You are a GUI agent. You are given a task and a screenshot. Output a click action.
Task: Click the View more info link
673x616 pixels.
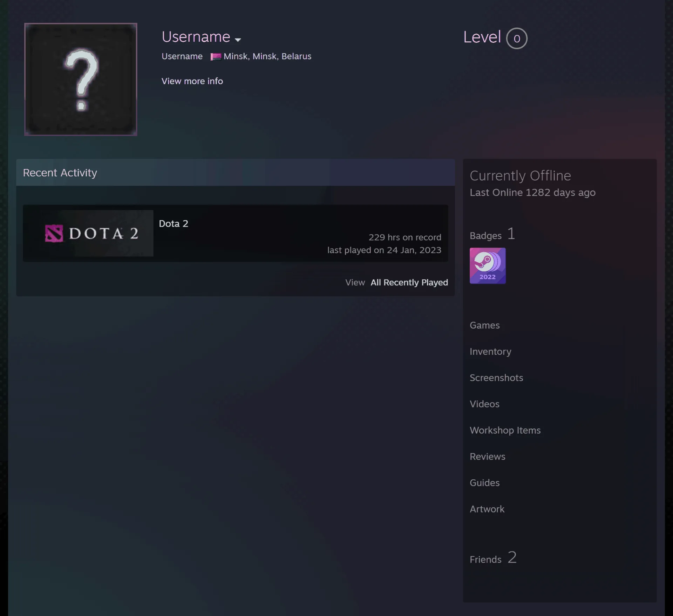point(192,81)
